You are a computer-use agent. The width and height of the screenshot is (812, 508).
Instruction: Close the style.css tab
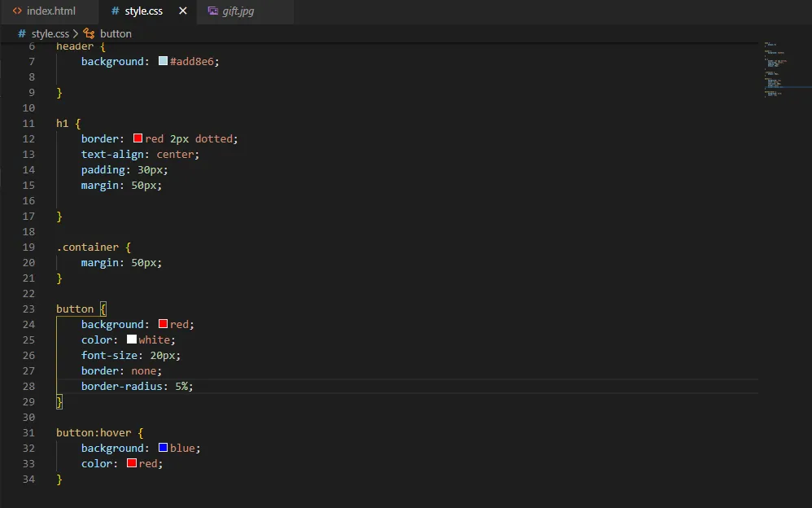coord(183,11)
